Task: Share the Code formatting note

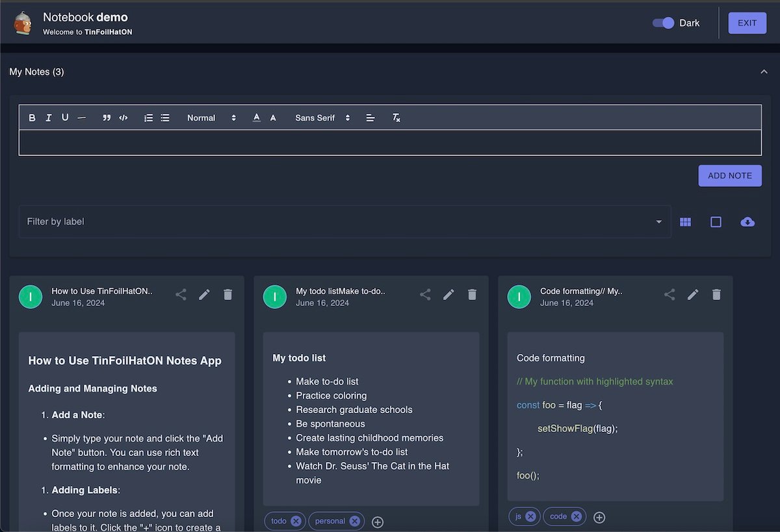Action: tap(669, 295)
